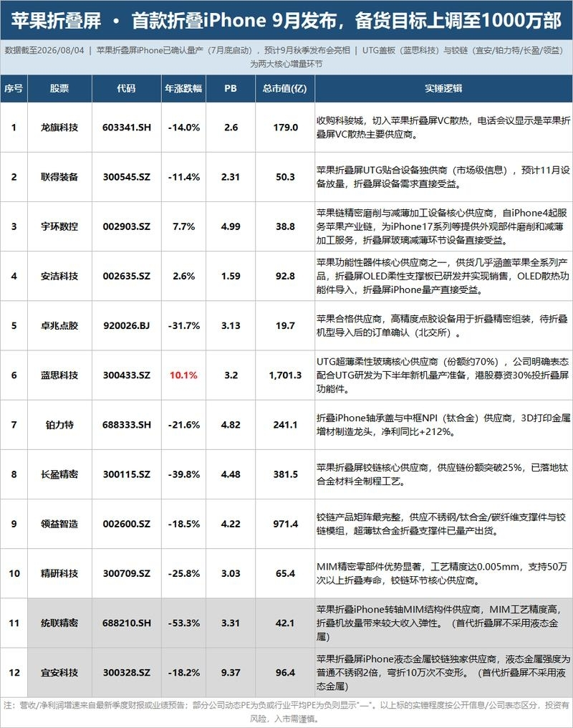Select stock name 统联精密
The height and width of the screenshot is (728, 573).
click(59, 623)
